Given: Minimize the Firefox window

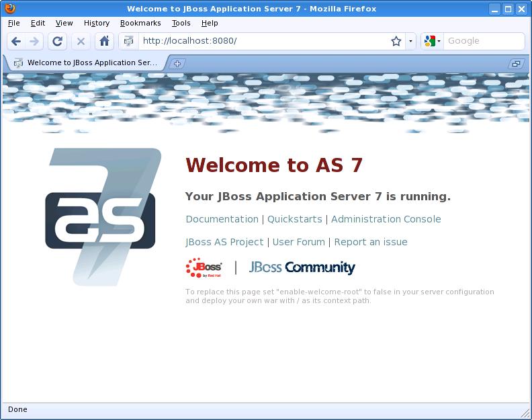Looking at the screenshot, I should [x=494, y=9].
